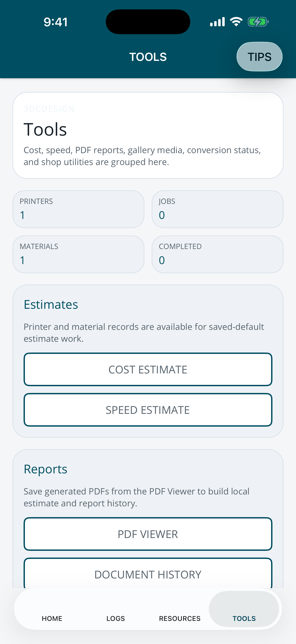Tap the Materials count card
This screenshot has width=296, height=644.
78,254
